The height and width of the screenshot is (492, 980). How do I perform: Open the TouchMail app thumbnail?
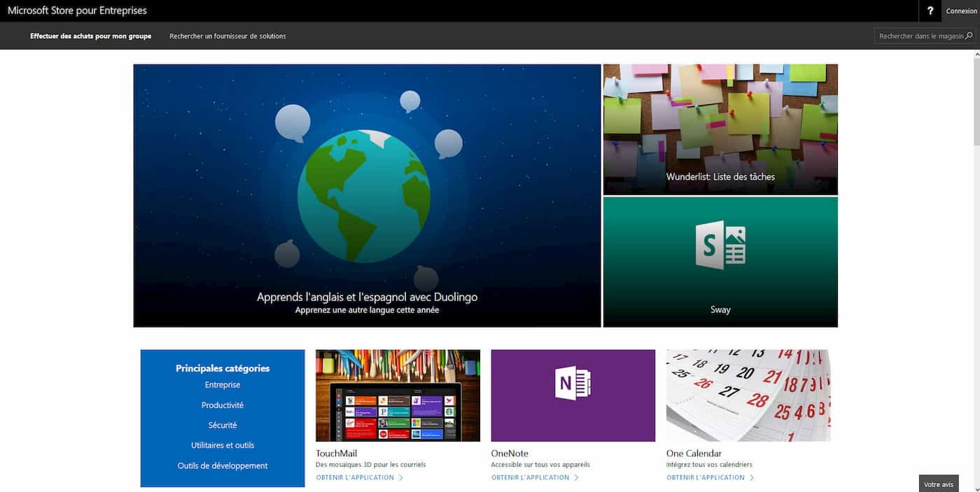398,395
